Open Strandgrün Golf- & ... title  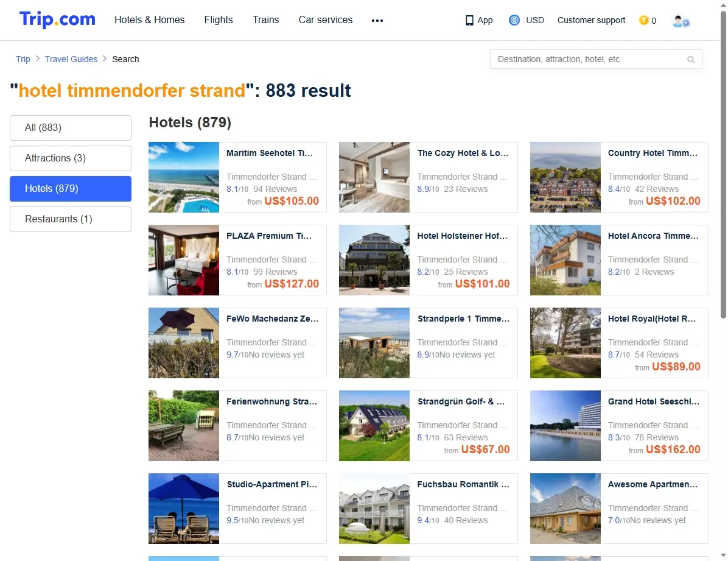coord(461,401)
